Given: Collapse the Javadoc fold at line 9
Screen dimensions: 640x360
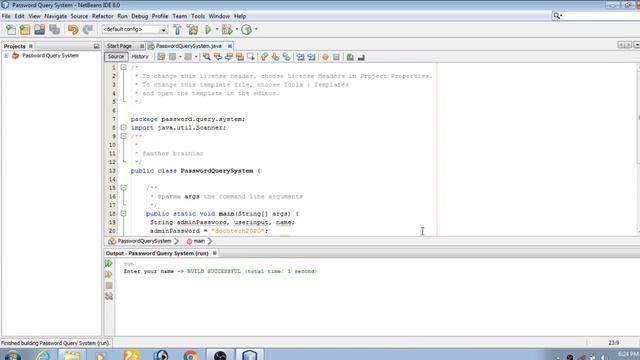Looking at the screenshot, I should pos(123,136).
